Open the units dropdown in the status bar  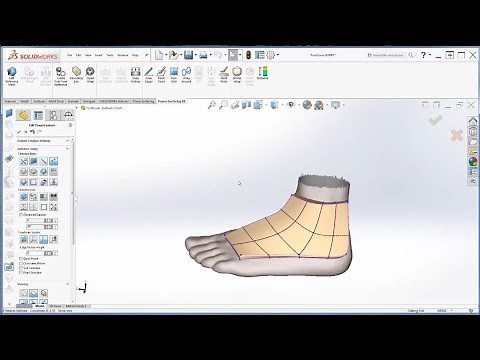click(x=452, y=311)
